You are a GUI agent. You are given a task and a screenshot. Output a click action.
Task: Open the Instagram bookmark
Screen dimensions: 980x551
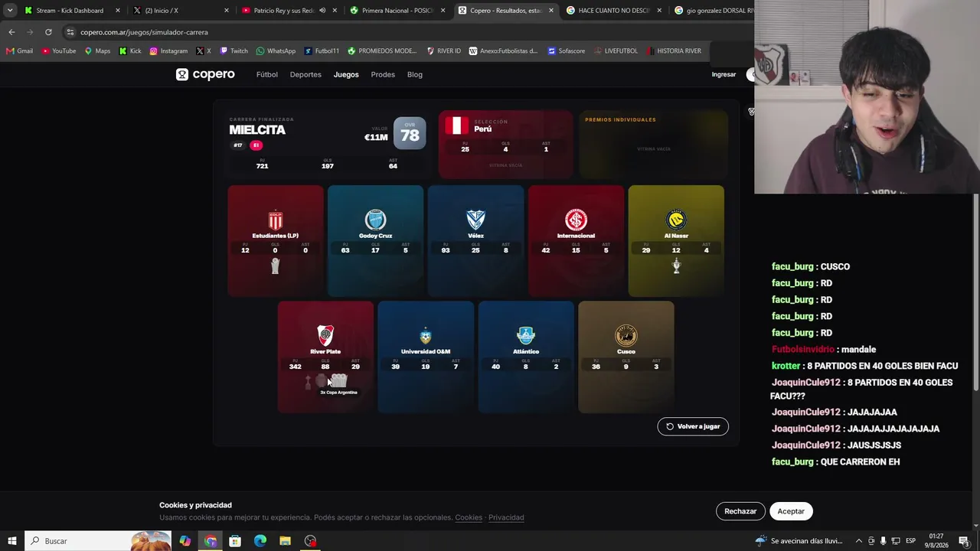(x=168, y=51)
